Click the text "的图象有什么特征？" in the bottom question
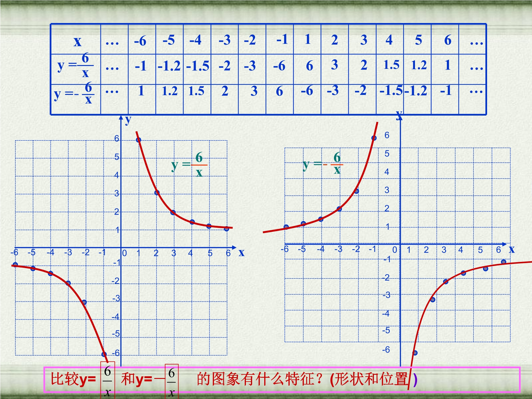532x399 pixels. point(260,379)
